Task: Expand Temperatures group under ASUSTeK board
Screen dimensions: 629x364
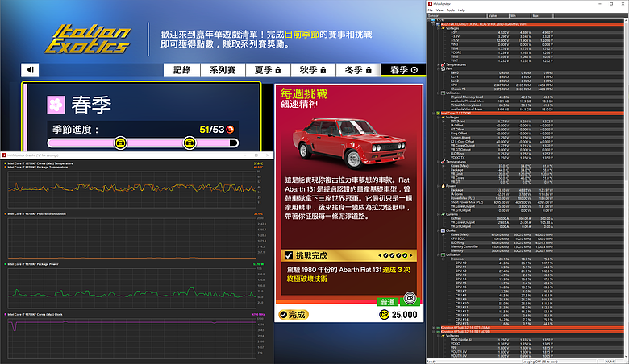Action: (439, 64)
